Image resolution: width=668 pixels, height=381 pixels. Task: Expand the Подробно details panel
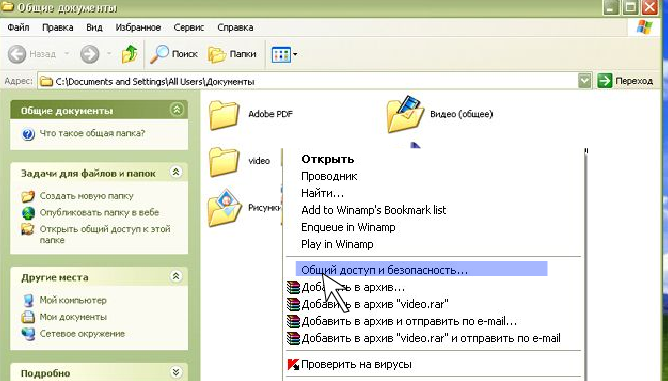[176, 372]
